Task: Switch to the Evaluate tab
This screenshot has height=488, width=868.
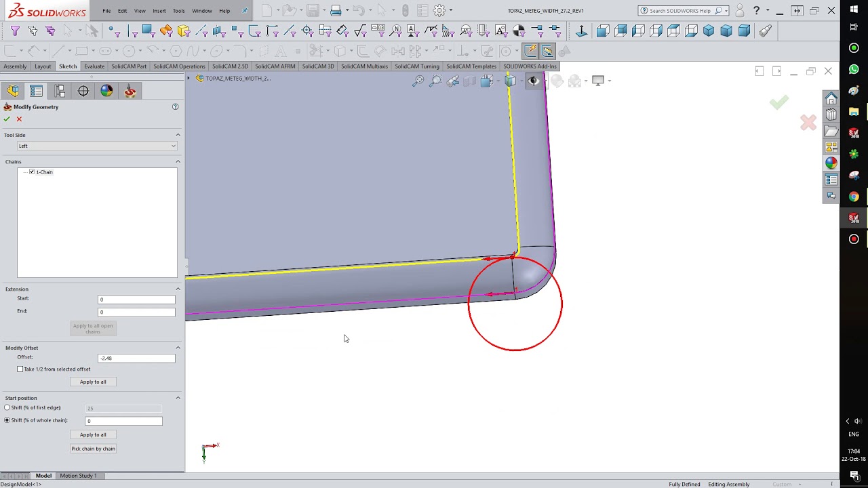Action: click(94, 66)
